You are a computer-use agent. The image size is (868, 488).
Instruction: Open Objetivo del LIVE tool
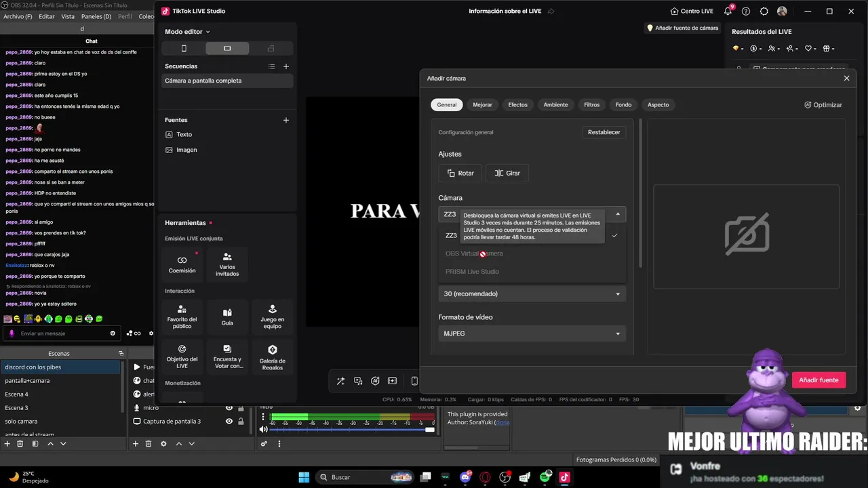pos(182,357)
